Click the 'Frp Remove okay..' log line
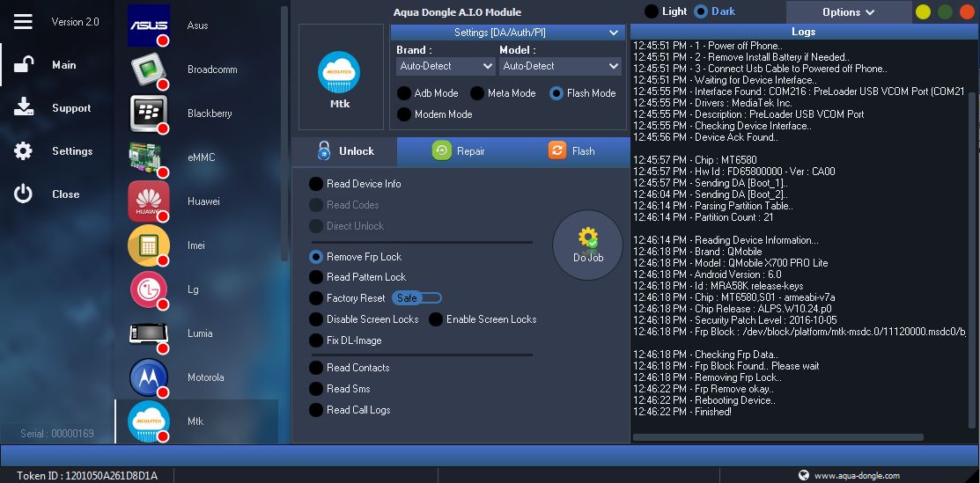Screen dimensions: 980x483 tap(704, 389)
